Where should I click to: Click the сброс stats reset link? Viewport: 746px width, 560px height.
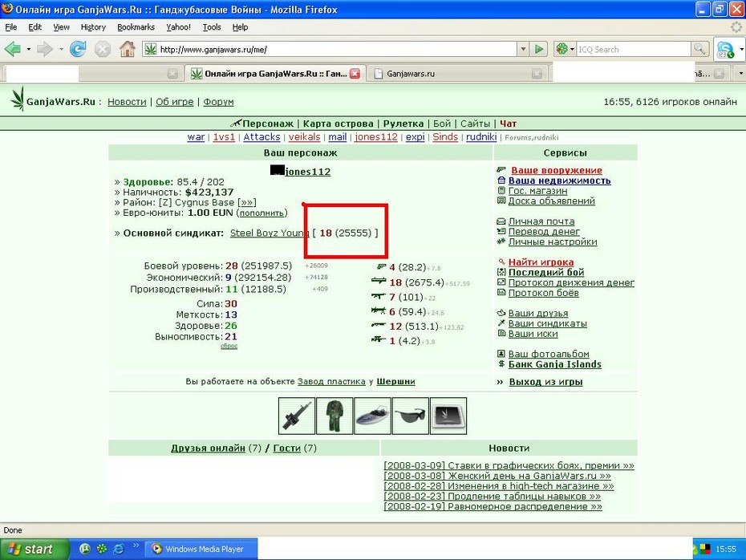(229, 346)
